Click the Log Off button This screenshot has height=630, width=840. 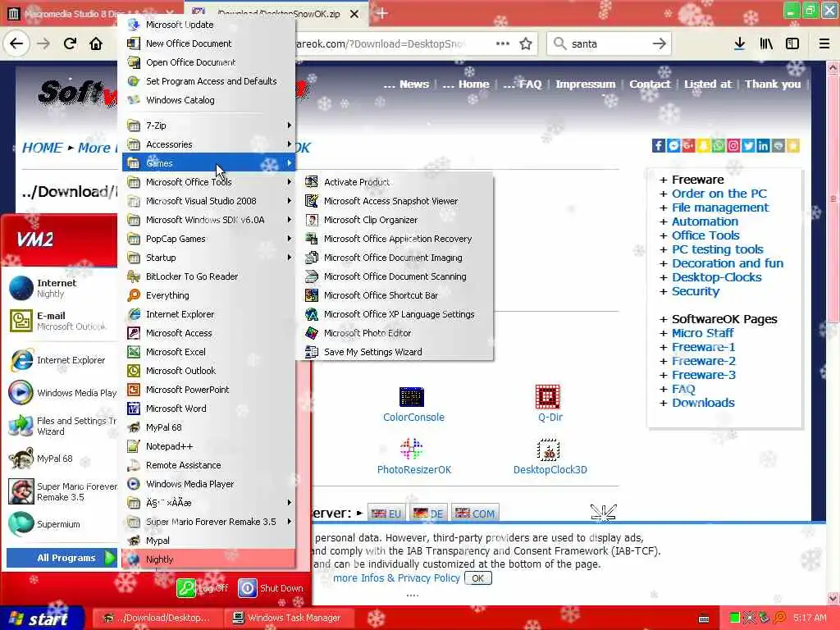[203, 587]
